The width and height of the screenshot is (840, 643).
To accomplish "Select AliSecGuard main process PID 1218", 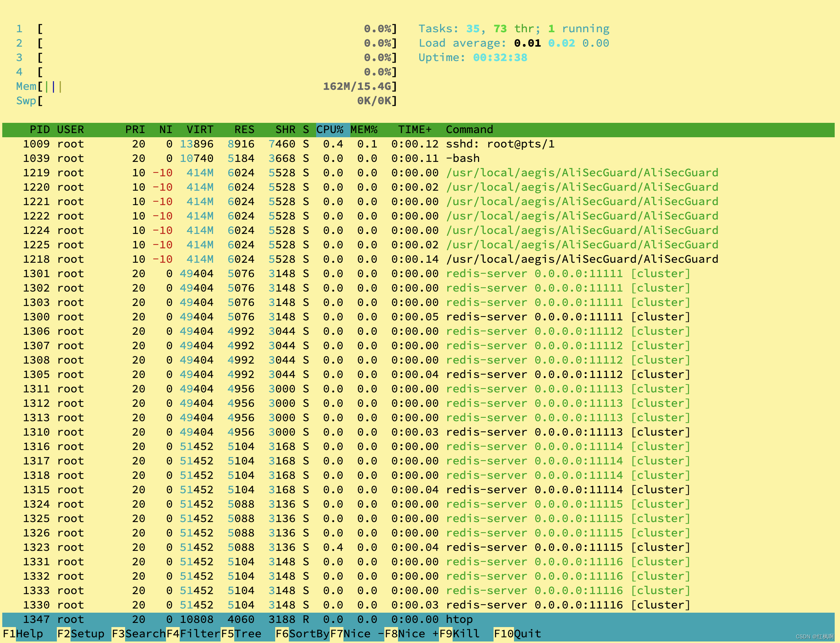I will pyautogui.click(x=418, y=259).
